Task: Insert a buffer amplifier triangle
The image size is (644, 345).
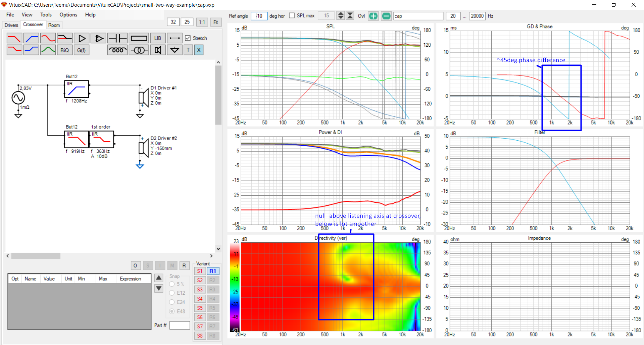Action: click(82, 38)
